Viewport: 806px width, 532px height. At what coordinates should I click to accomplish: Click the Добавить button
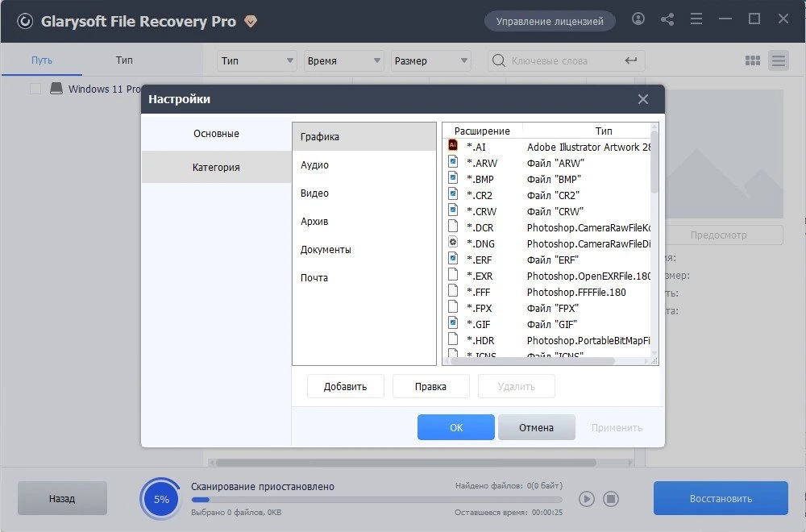tap(346, 387)
